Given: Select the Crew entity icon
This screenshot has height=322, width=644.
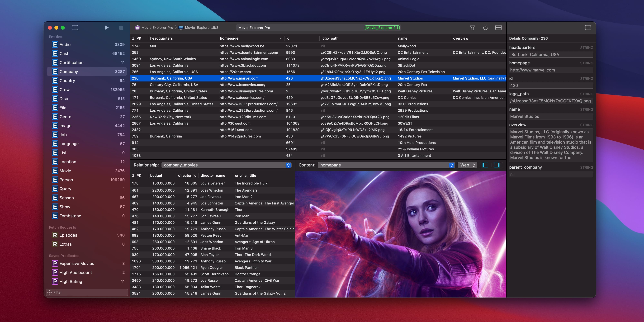Looking at the screenshot, I should point(55,90).
